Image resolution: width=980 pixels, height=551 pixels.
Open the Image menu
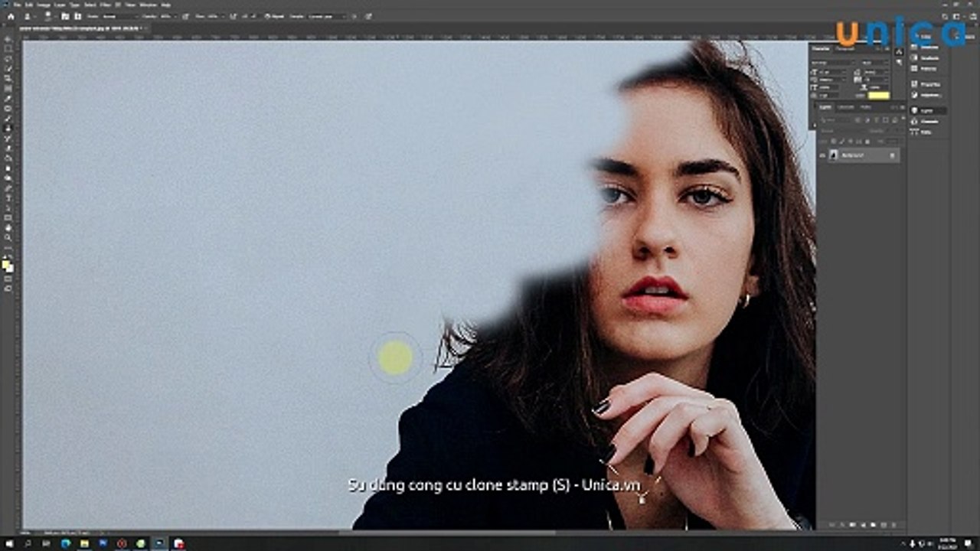43,5
